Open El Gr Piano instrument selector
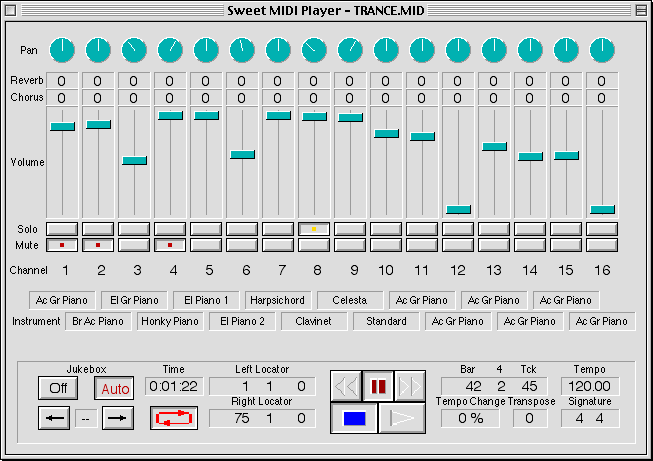Viewport: 653px width, 461px height. (x=134, y=300)
